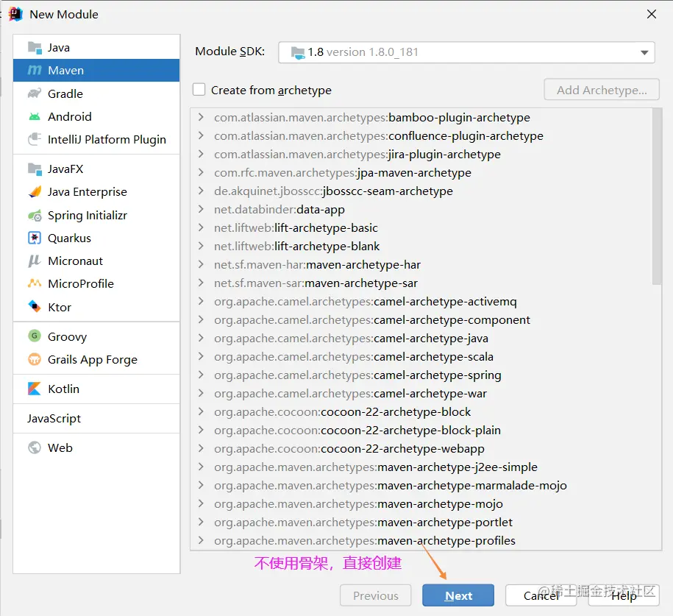Click the Gradle elephant icon

point(35,93)
